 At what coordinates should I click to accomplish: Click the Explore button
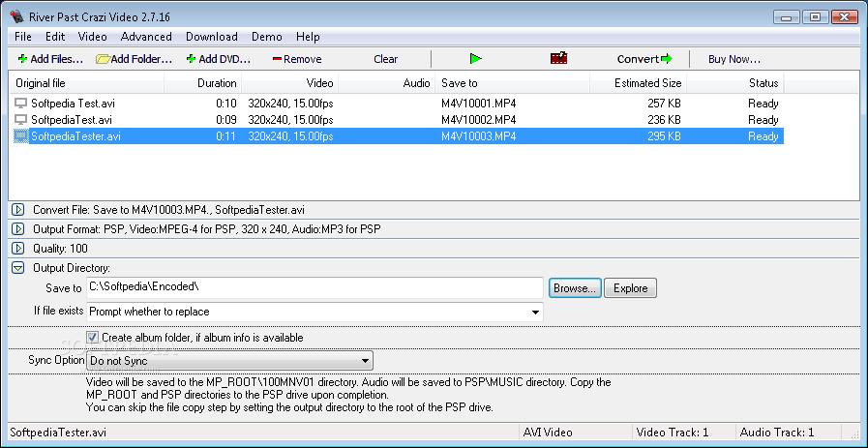631,288
